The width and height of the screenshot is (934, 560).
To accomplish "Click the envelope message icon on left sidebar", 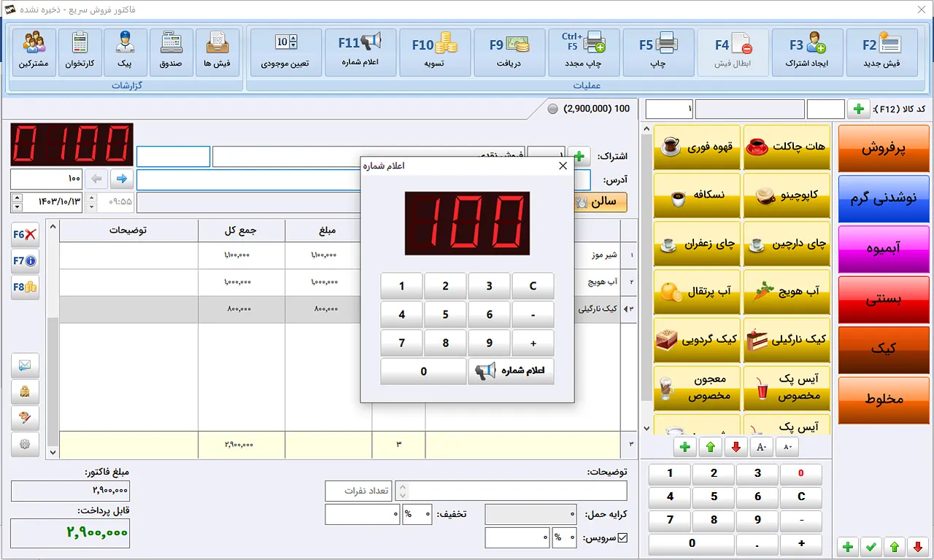I will click(x=25, y=365).
